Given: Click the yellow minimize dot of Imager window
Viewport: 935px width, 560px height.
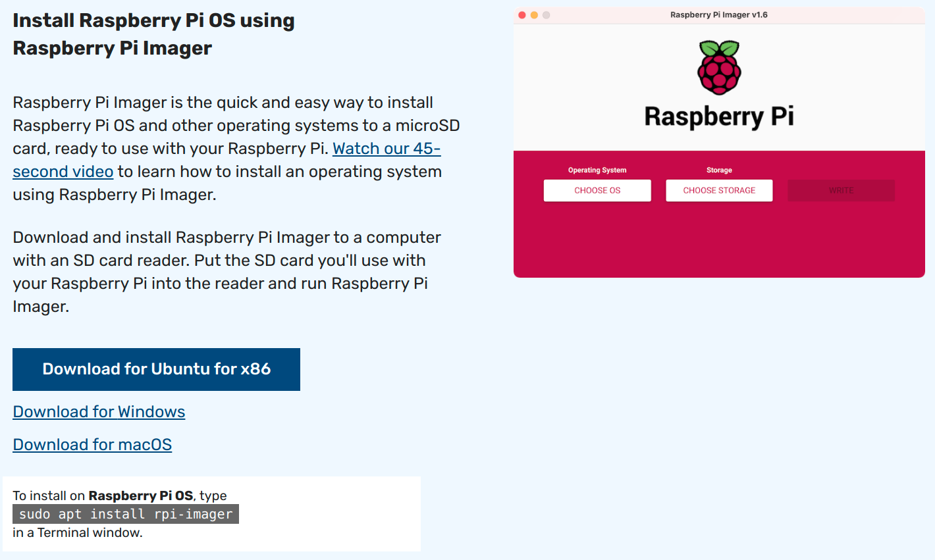Looking at the screenshot, I should (x=534, y=15).
